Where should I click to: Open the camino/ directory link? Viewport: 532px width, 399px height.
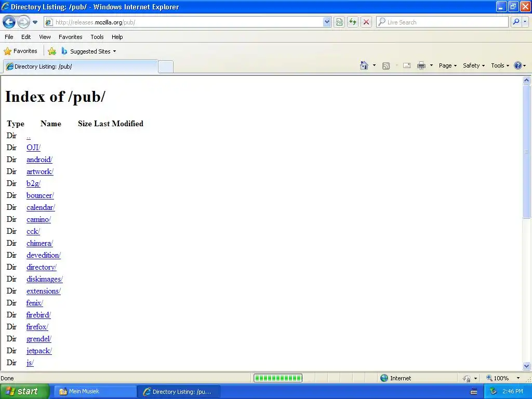click(38, 220)
